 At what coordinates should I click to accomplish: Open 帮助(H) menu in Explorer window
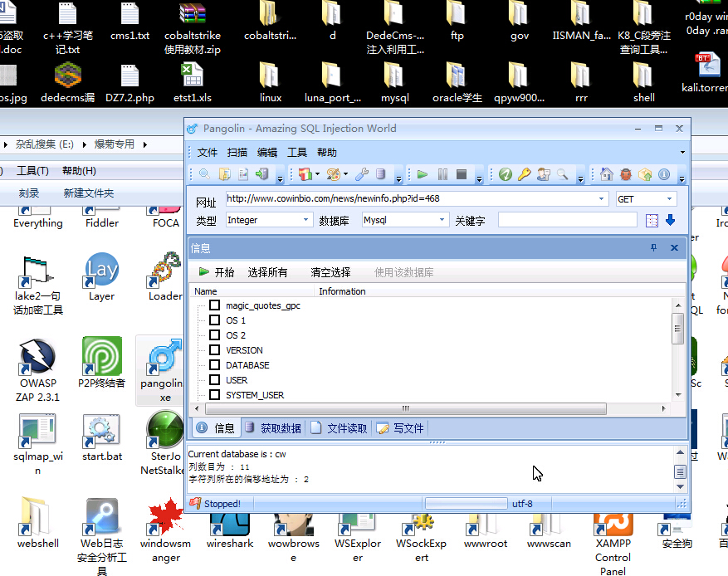[x=80, y=171]
